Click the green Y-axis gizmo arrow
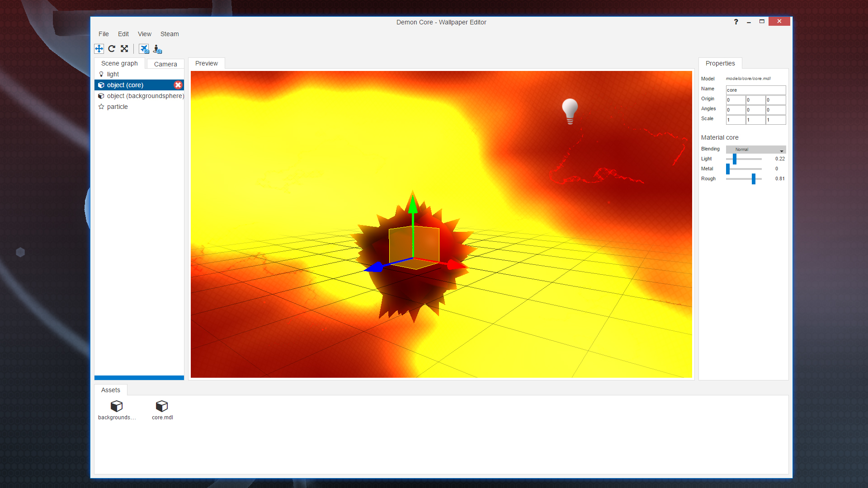This screenshot has height=488, width=868. click(x=413, y=204)
